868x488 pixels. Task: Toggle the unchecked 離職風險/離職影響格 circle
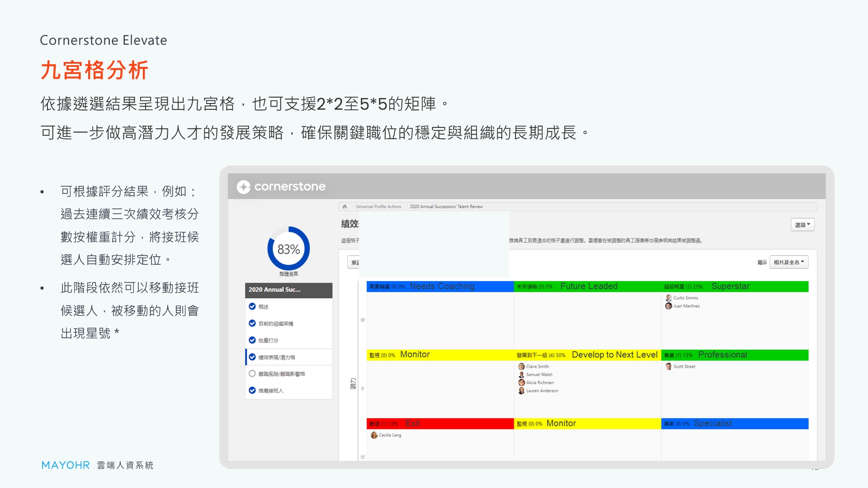pos(252,374)
